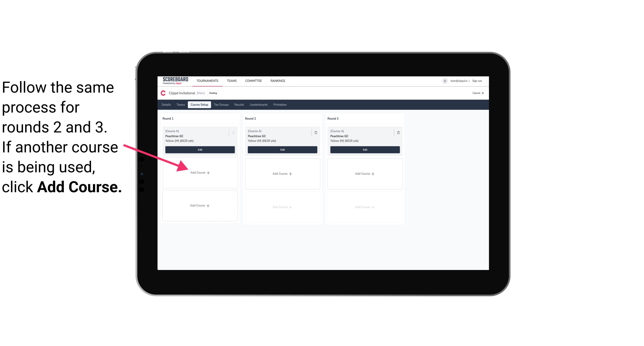
Task: Click the Course Setup tab
Action: pos(199,105)
